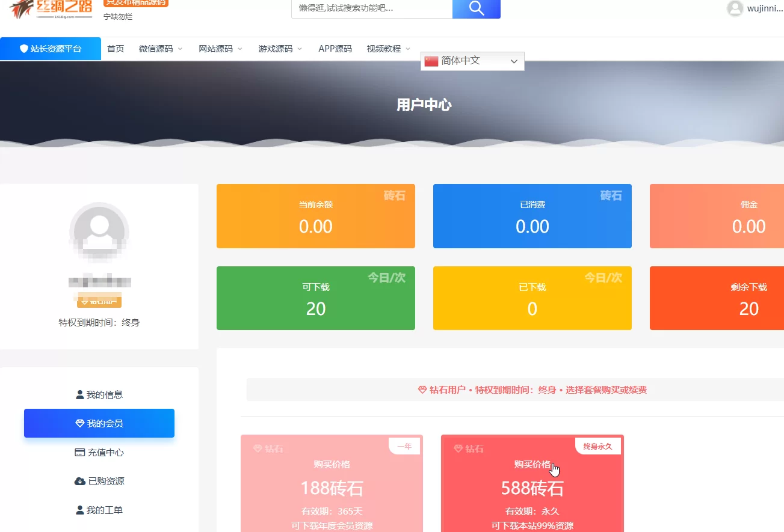The height and width of the screenshot is (532, 784).
Task: Click the user avatar in header
Action: (x=735, y=8)
